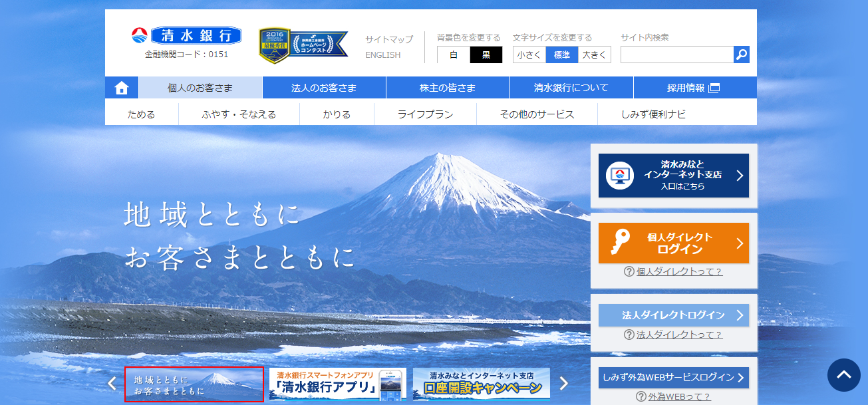
Task: Open the 法人のお客さま tab
Action: (324, 88)
